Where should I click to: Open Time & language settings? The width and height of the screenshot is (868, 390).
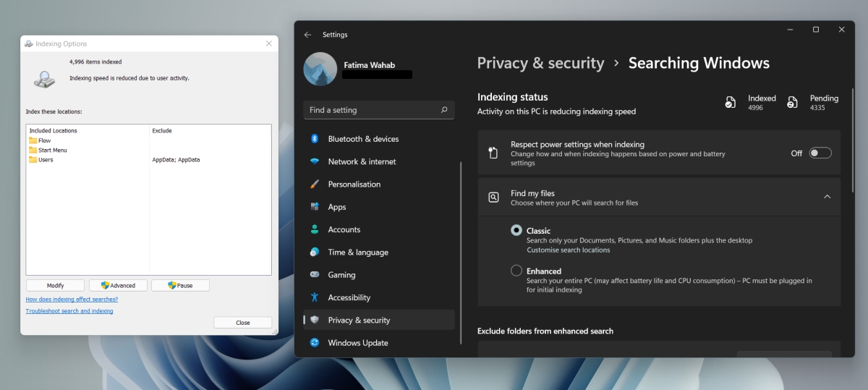click(379, 253)
